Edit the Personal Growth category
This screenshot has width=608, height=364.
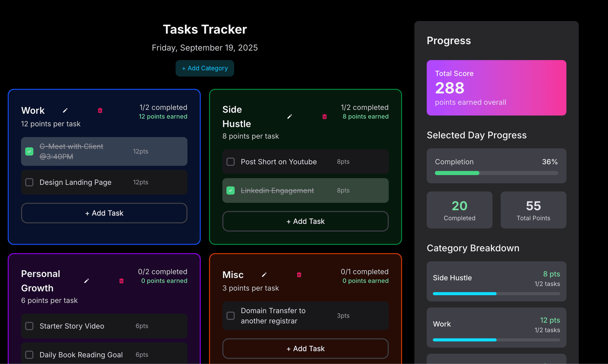[x=87, y=281]
